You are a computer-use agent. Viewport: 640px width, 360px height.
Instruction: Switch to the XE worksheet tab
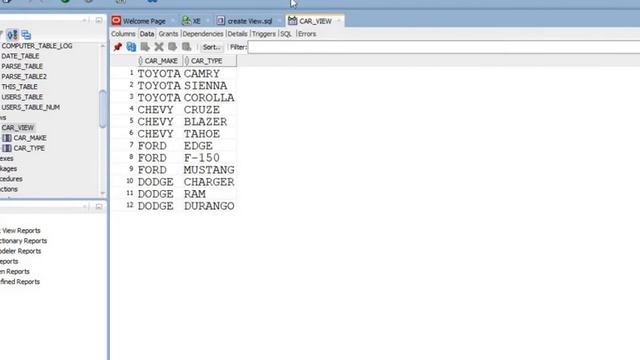pyautogui.click(x=196, y=21)
